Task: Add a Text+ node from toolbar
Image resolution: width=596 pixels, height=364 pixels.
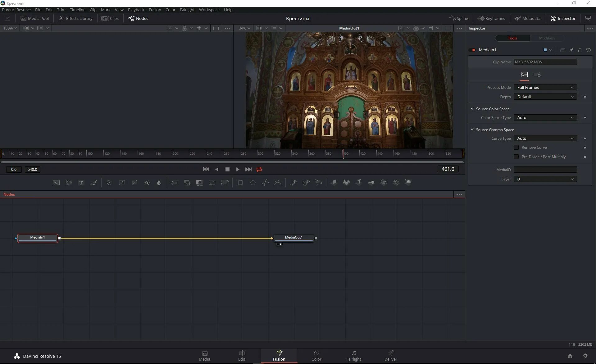Action: tap(81, 183)
